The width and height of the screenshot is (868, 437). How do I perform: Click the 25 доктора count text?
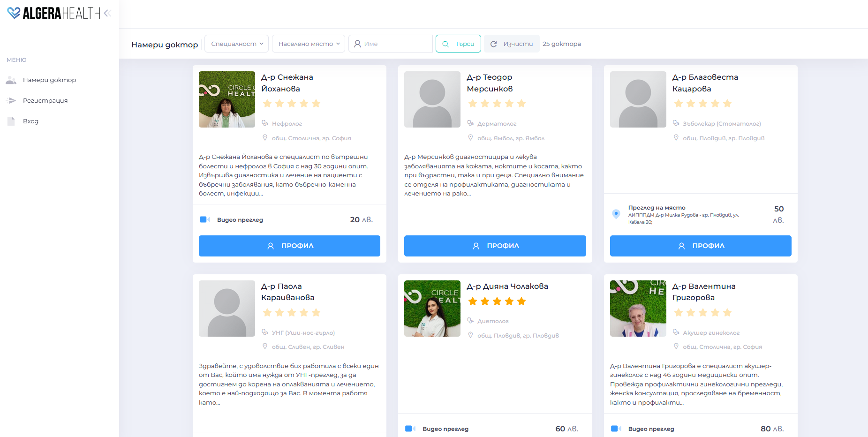point(562,44)
